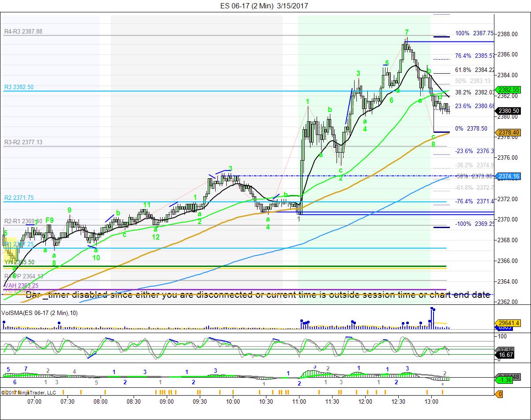This screenshot has height=420, width=531.
Task: Click the 09:30 time axis label
Action: 200,401
